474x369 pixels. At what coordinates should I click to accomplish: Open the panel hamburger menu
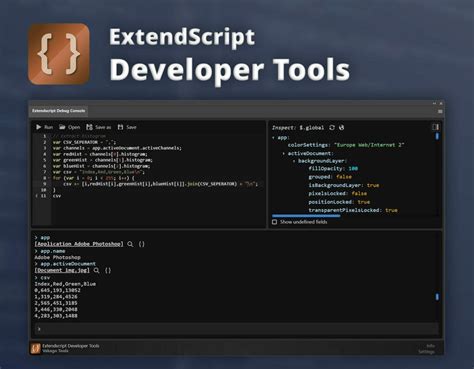point(440,111)
